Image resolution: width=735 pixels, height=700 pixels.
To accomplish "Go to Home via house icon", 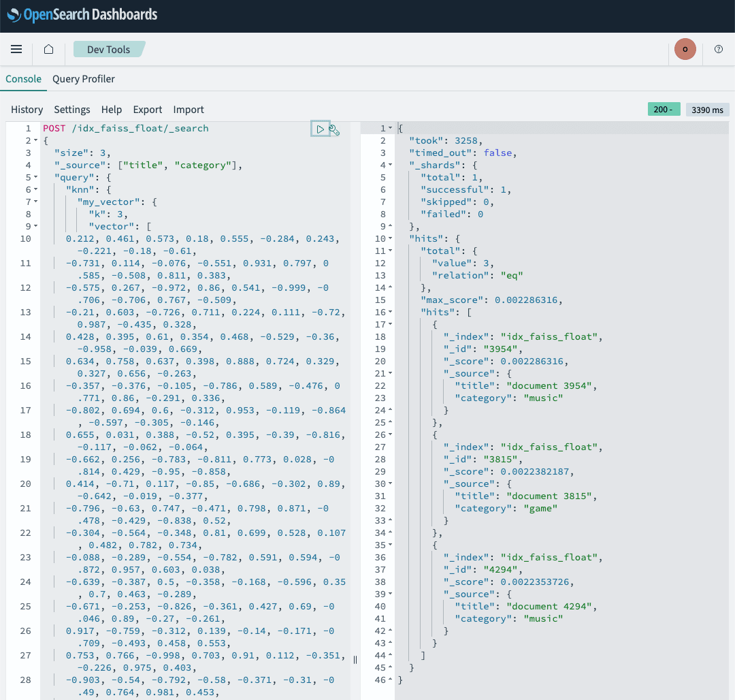I will pyautogui.click(x=49, y=49).
